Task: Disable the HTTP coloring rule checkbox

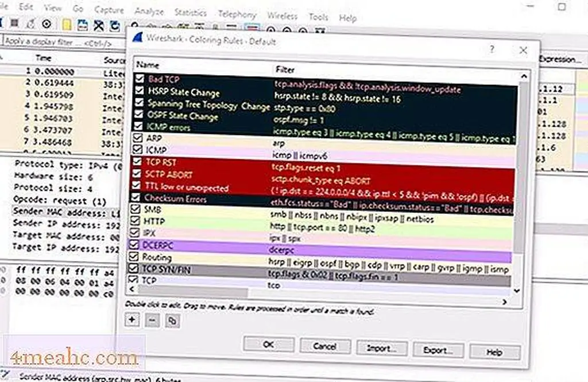Action: coord(135,221)
